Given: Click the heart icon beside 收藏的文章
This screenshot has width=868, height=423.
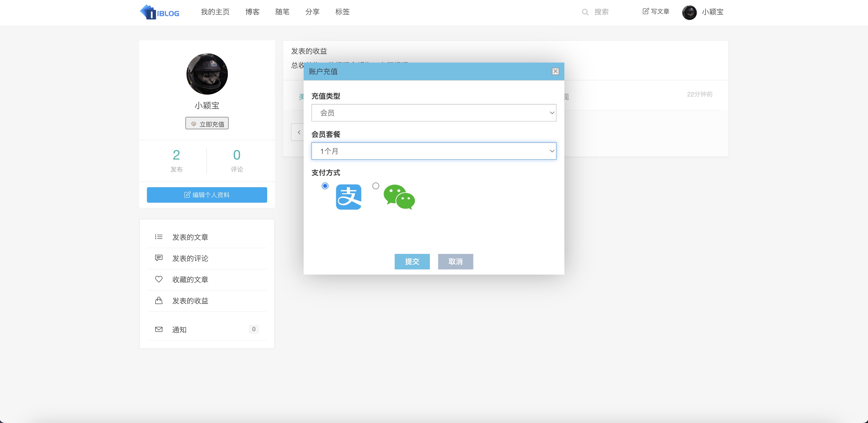Looking at the screenshot, I should point(158,279).
